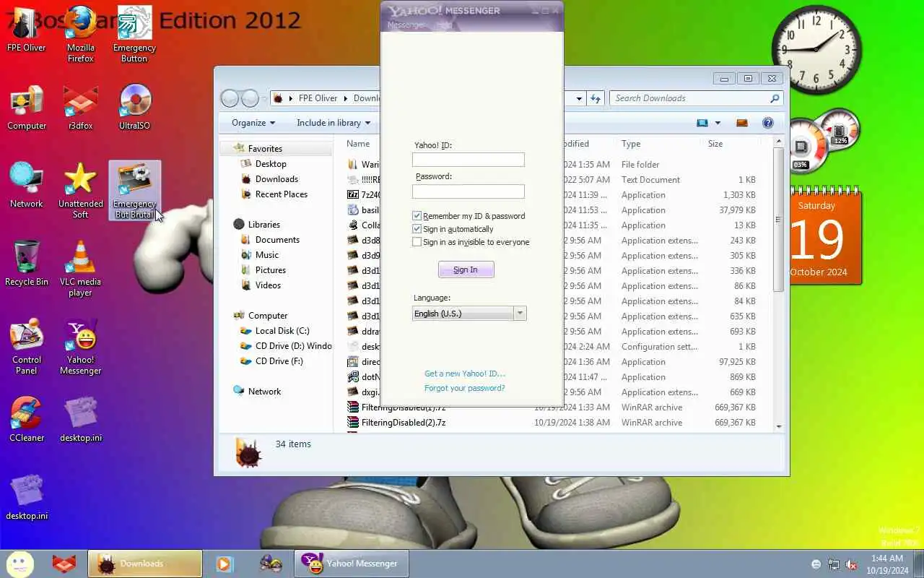Select Yahoo! Messenger desktop shortcut
Image resolution: width=924 pixels, height=578 pixels.
(81, 346)
